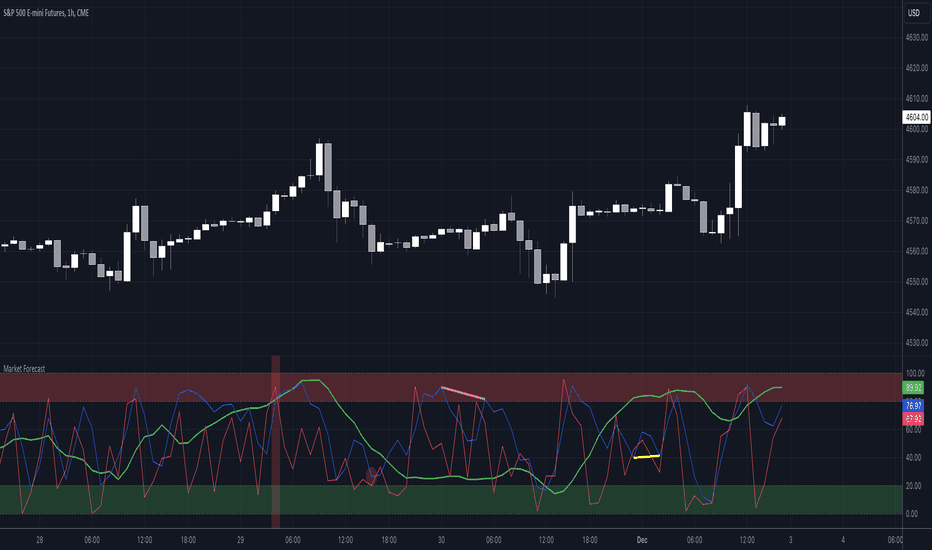This screenshot has width=932, height=550.
Task: Click the 4530.00 price axis label
Action: [x=917, y=342]
